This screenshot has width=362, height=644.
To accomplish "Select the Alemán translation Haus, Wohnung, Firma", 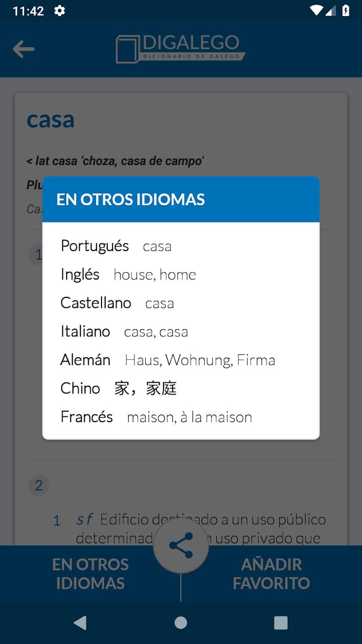I will (x=200, y=360).
